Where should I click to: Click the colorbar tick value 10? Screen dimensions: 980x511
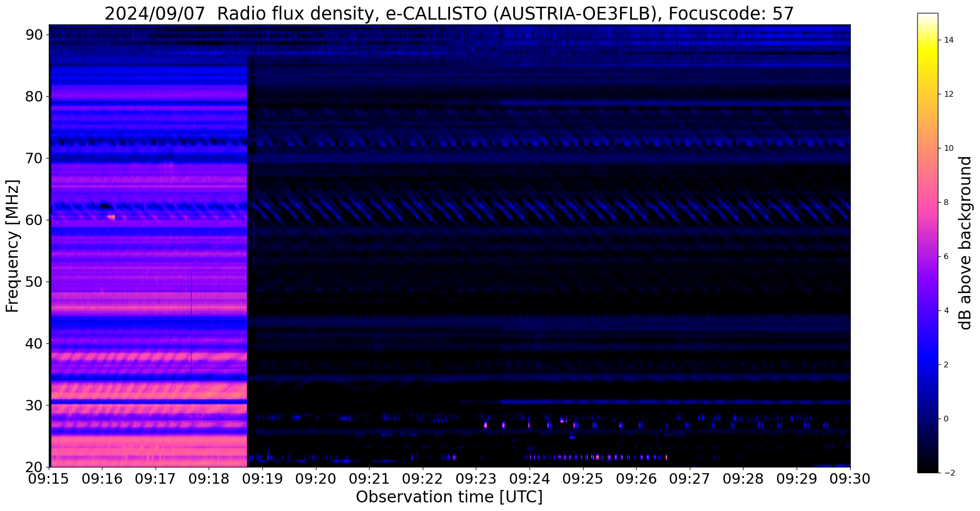click(x=948, y=148)
